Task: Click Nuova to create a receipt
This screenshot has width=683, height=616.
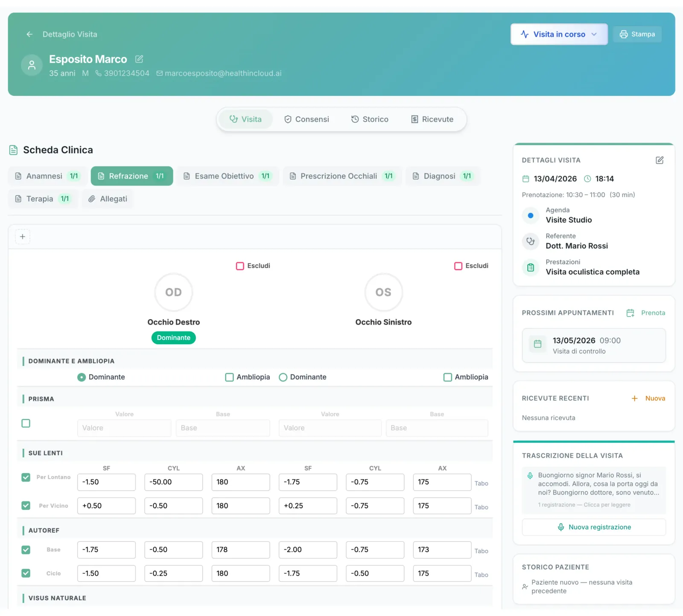Action: (x=655, y=398)
